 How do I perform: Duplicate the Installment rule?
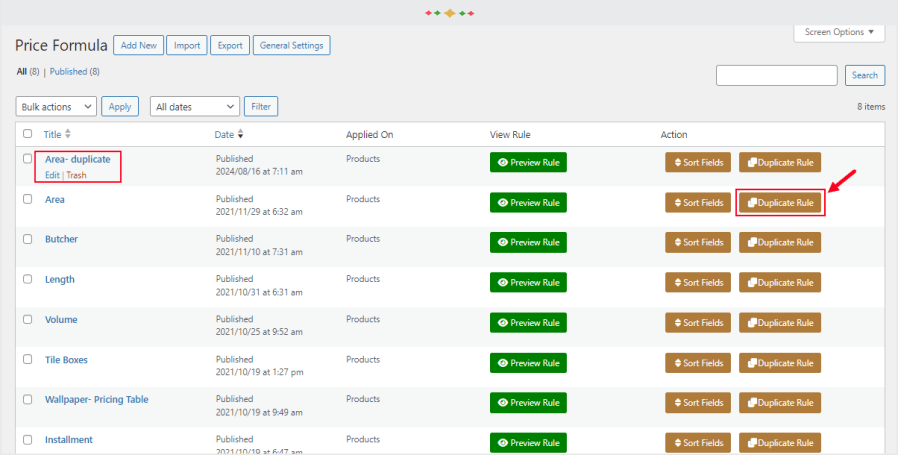(x=780, y=443)
